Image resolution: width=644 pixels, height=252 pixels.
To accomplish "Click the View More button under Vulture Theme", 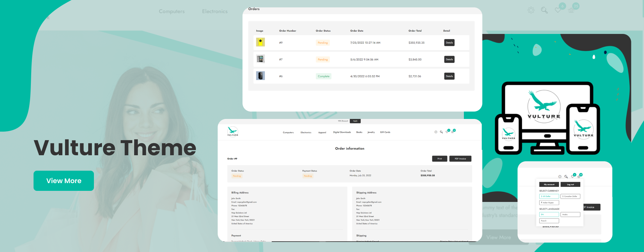I will click(64, 181).
